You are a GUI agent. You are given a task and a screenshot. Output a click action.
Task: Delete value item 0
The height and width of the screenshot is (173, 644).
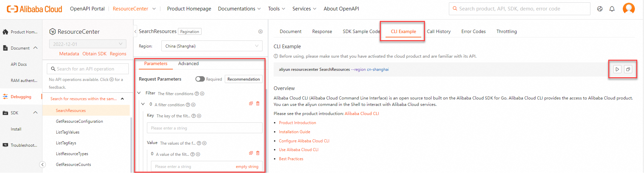[258, 153]
